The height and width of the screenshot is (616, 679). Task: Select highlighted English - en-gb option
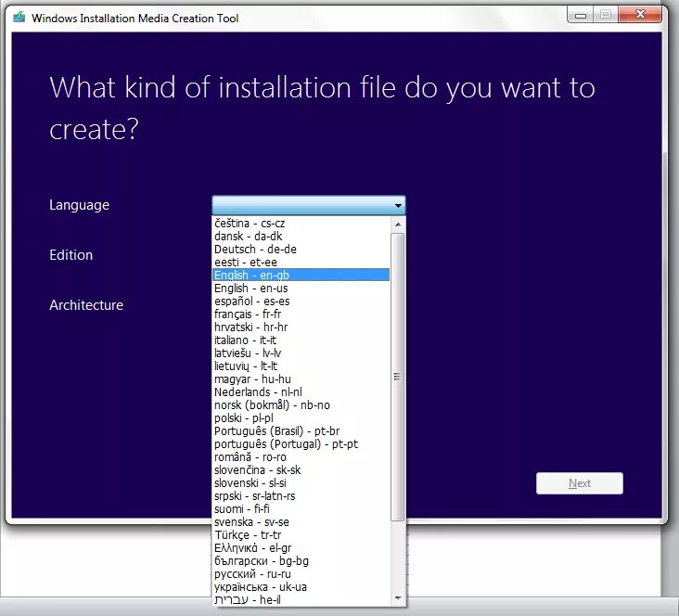(x=301, y=276)
